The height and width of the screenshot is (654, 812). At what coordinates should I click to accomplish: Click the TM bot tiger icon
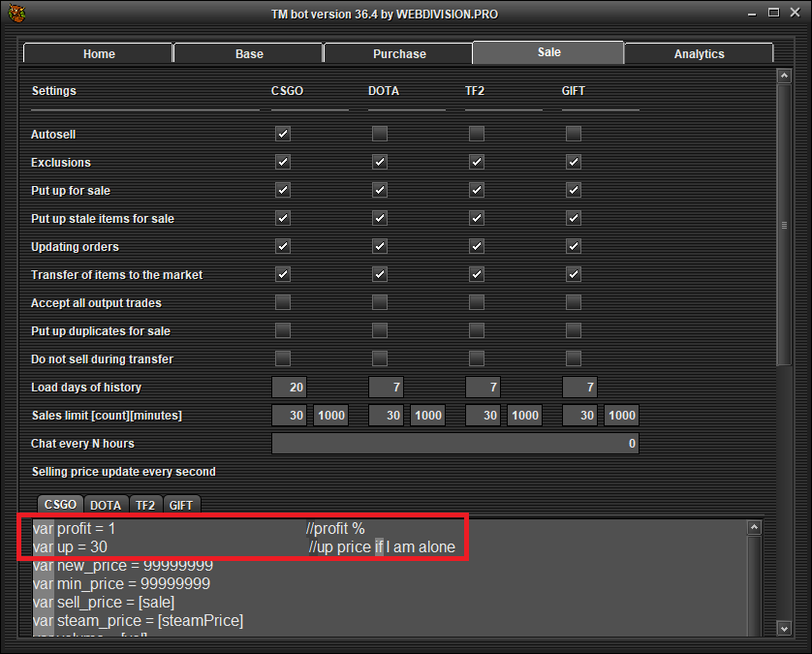coord(16,14)
